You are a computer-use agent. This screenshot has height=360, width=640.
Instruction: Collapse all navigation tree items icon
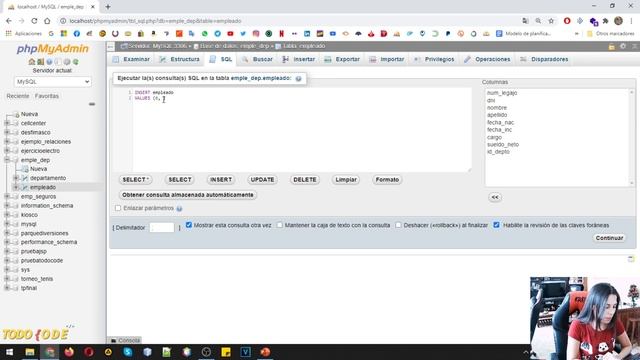pos(92,104)
